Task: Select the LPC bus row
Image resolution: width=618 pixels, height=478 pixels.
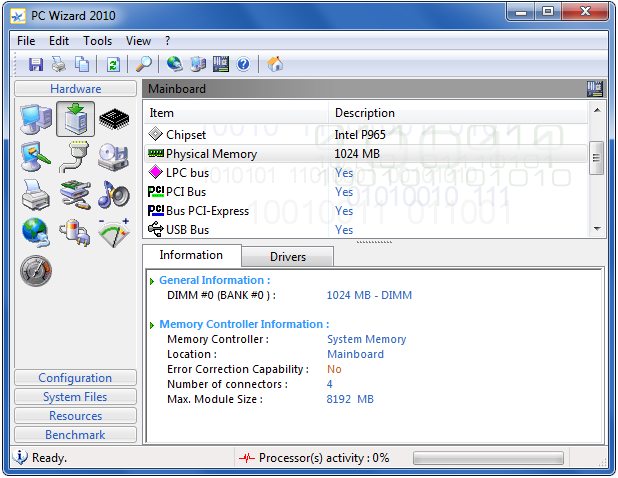Action: click(x=366, y=173)
